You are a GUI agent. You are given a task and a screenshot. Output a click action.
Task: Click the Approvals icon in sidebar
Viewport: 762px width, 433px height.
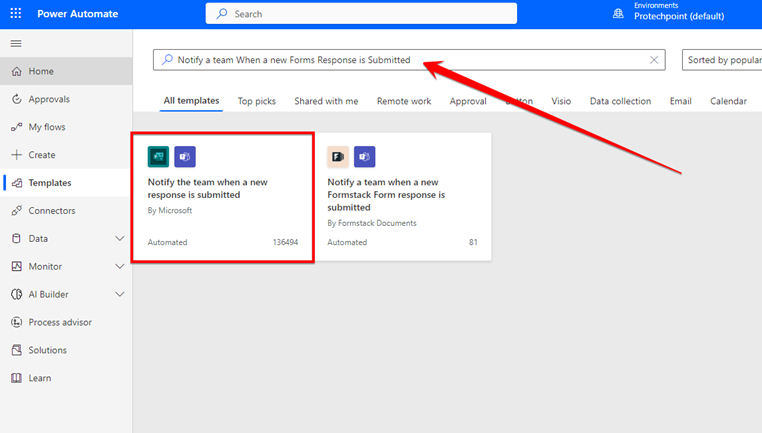[x=17, y=99]
